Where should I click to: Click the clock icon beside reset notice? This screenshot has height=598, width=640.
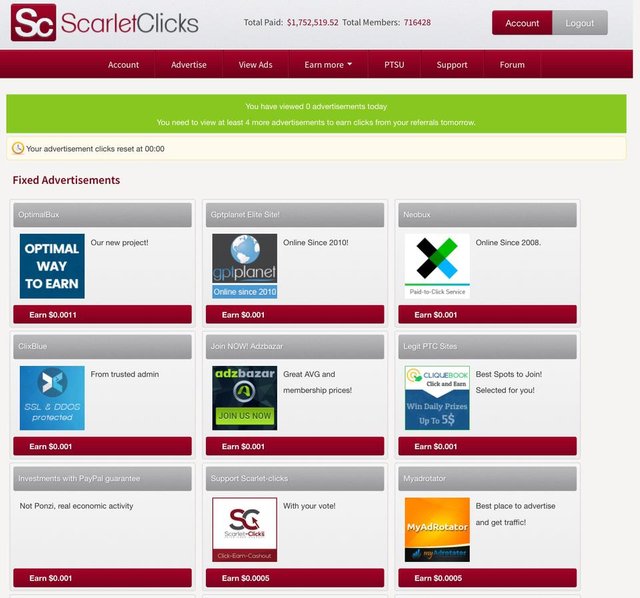pyautogui.click(x=18, y=148)
